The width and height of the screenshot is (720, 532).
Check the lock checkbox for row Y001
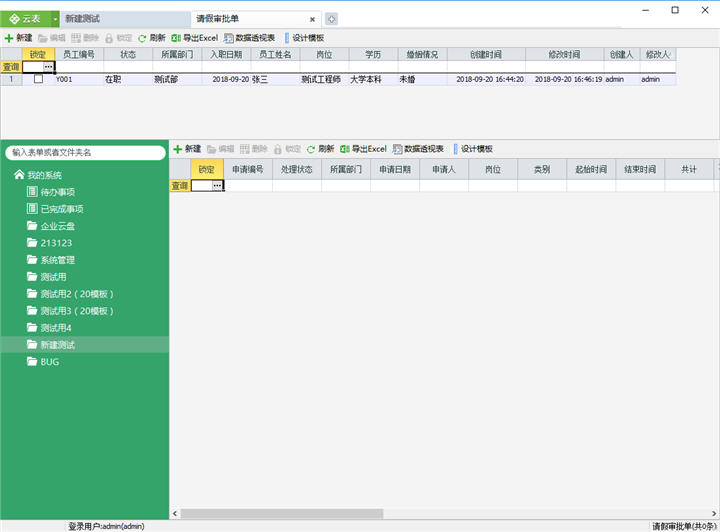(39, 79)
